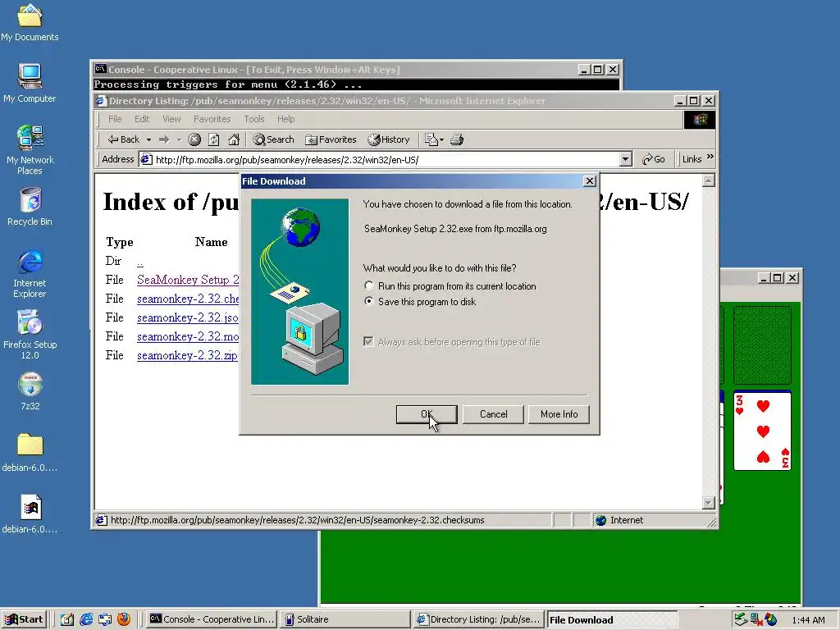
Task: Click the Print icon in IE toolbar
Action: point(457,139)
